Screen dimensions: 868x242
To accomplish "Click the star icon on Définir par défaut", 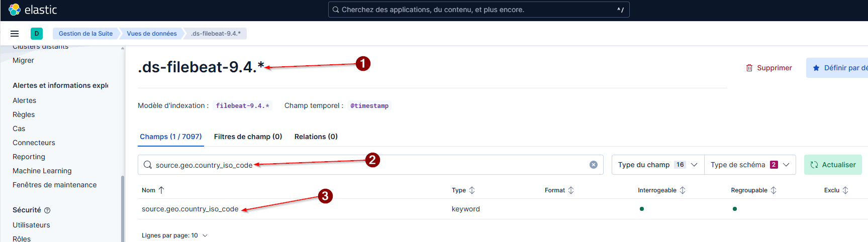I will pos(816,68).
